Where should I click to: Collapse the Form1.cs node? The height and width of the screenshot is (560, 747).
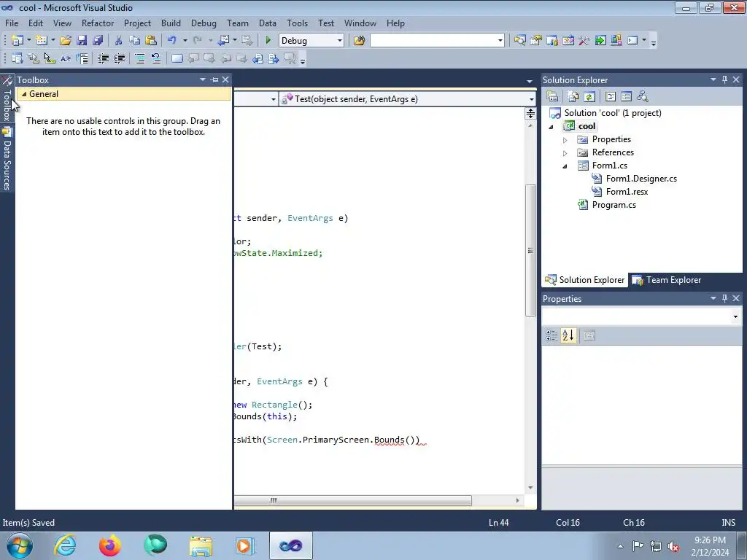pos(565,166)
